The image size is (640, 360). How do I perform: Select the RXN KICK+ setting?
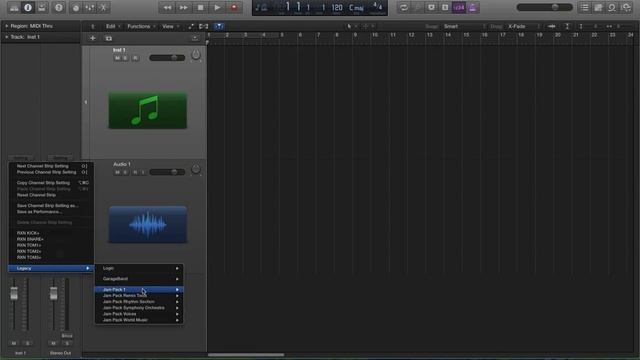point(51,233)
